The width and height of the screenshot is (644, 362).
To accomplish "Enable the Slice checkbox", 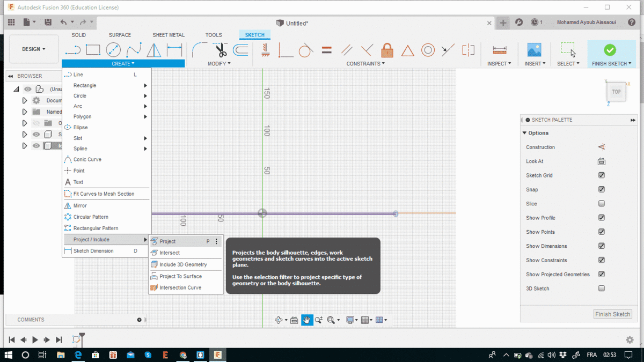I will [602, 204].
